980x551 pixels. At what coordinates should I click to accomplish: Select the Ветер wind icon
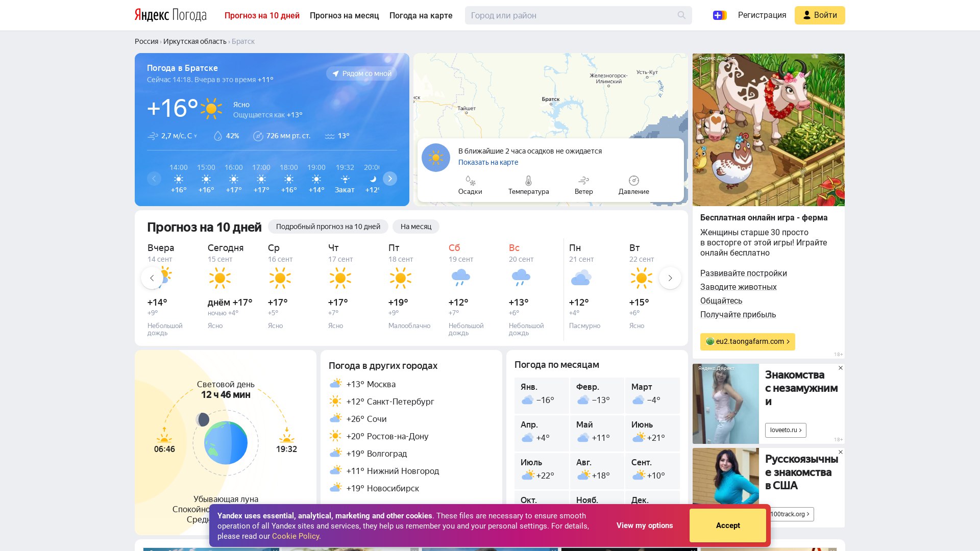583,181
